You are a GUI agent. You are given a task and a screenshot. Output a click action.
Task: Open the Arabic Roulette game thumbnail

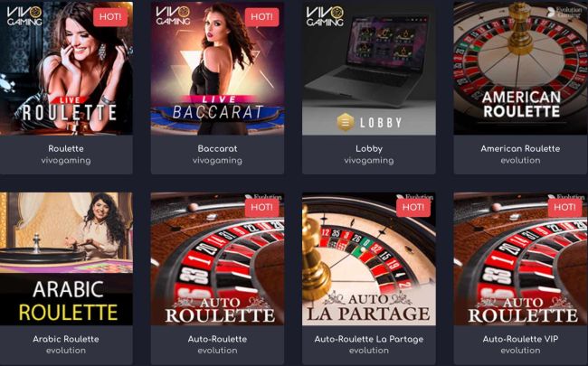(x=66, y=258)
